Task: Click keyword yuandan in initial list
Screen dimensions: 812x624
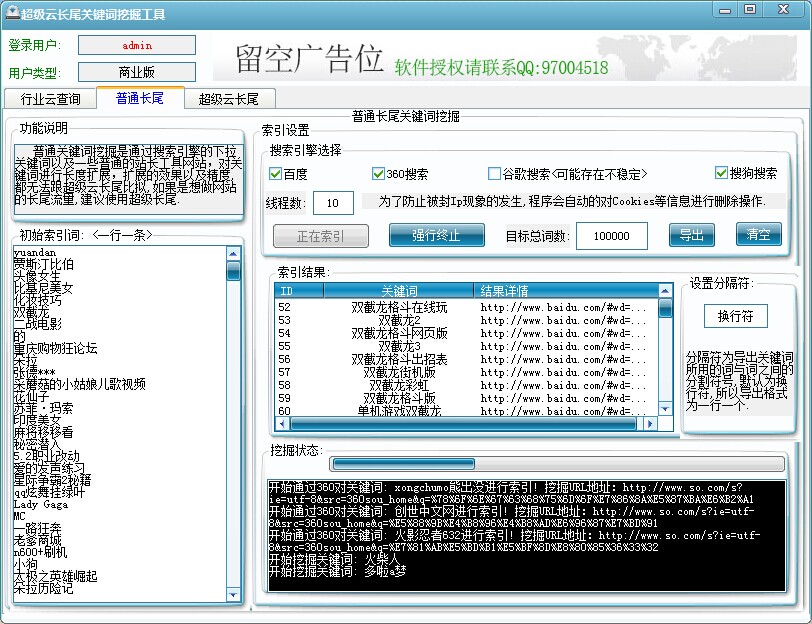Action: (x=35, y=253)
